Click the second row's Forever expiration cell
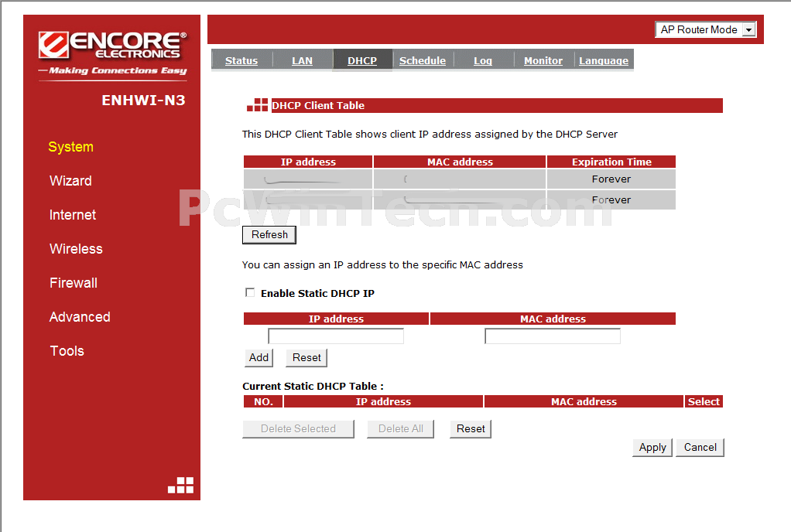Screen dimensions: 791x532 (611, 200)
